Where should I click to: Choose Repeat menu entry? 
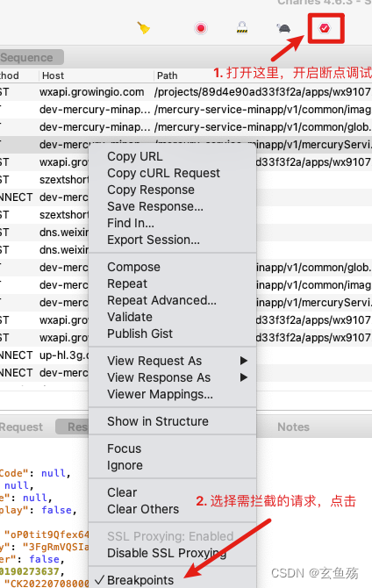[x=173, y=283]
